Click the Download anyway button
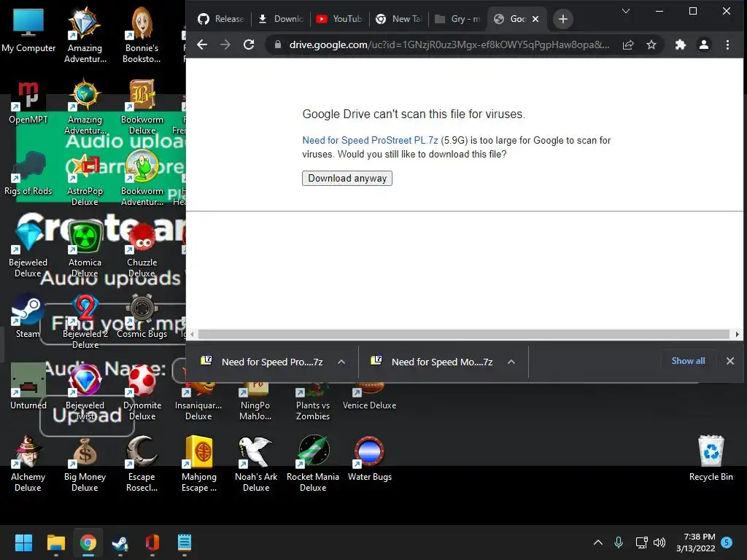 coord(347,178)
